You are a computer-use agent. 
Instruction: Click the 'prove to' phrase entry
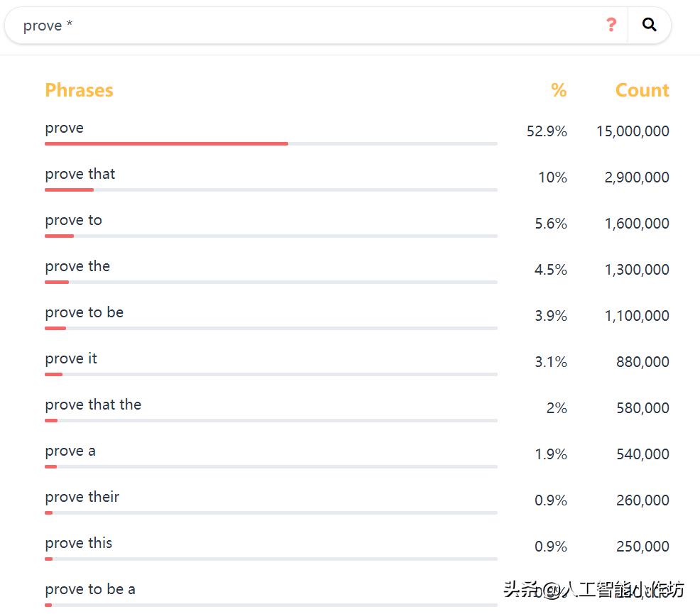tap(73, 220)
